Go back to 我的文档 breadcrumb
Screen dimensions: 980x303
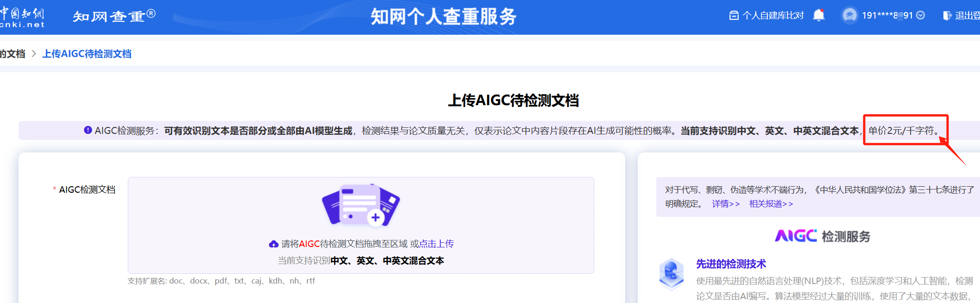click(13, 54)
